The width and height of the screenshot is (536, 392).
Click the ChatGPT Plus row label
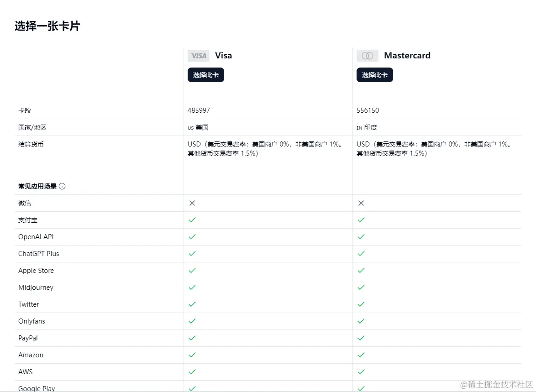click(x=39, y=254)
